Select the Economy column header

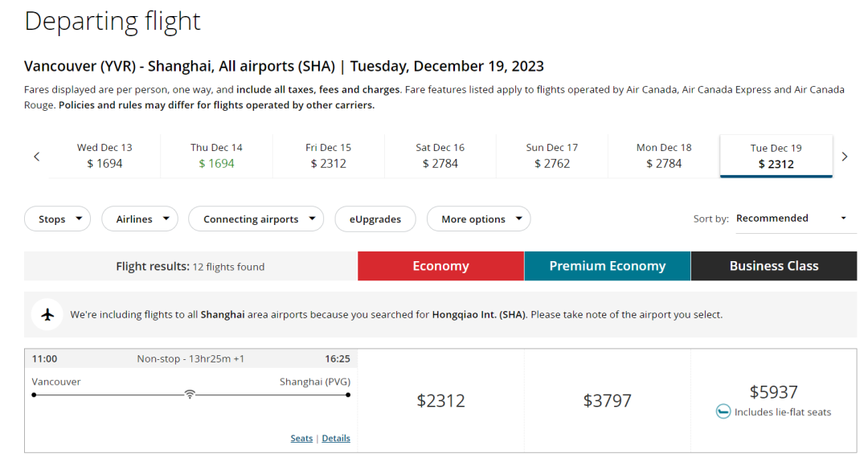coord(440,266)
